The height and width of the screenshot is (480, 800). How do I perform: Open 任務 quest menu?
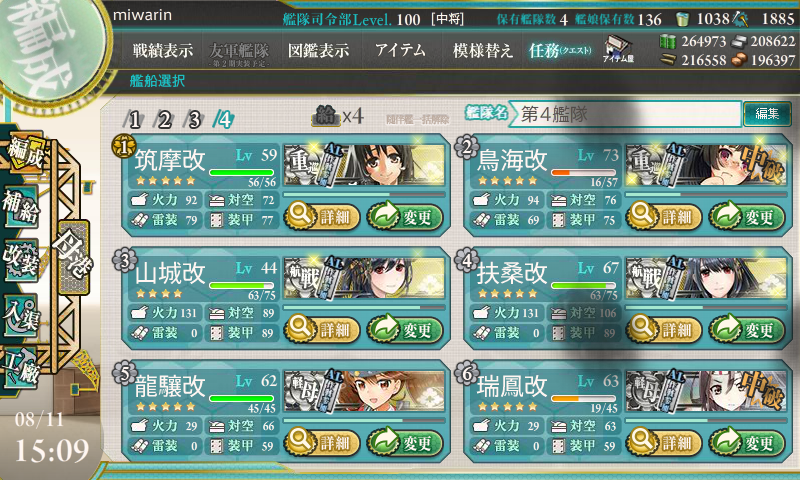point(560,50)
